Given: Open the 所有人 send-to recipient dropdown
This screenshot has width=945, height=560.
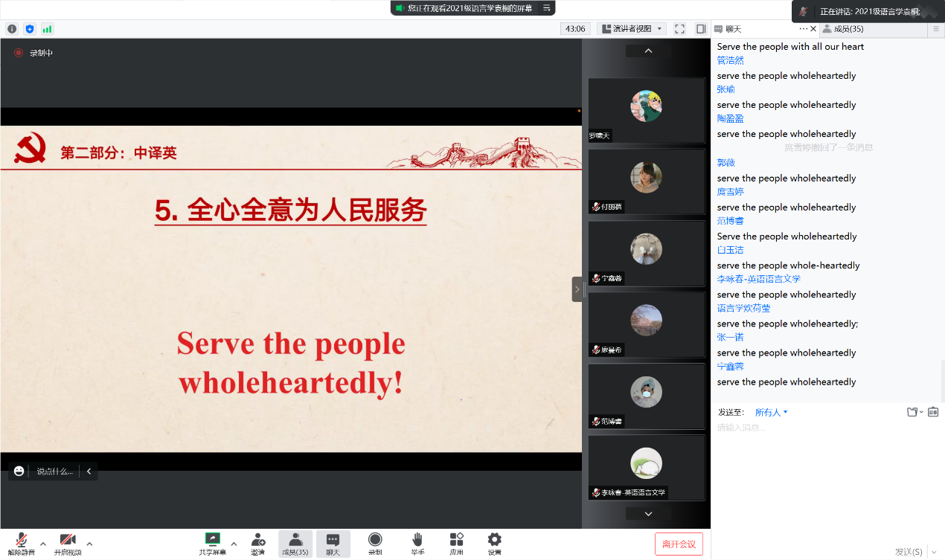Looking at the screenshot, I should click(x=771, y=412).
